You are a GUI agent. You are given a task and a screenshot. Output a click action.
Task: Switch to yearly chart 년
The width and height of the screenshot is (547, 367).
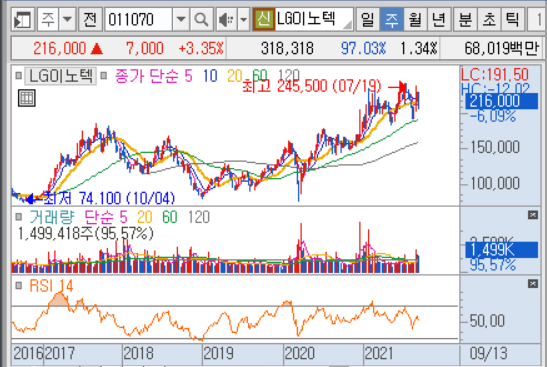(439, 20)
